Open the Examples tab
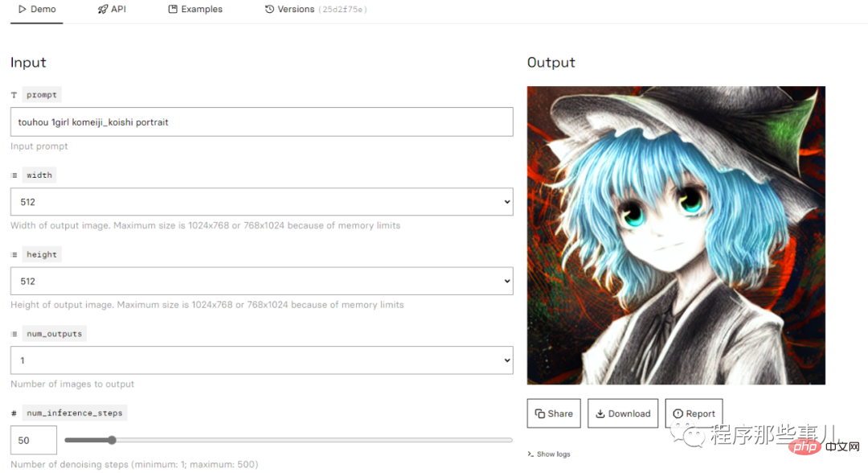The height and width of the screenshot is (473, 868). click(195, 10)
